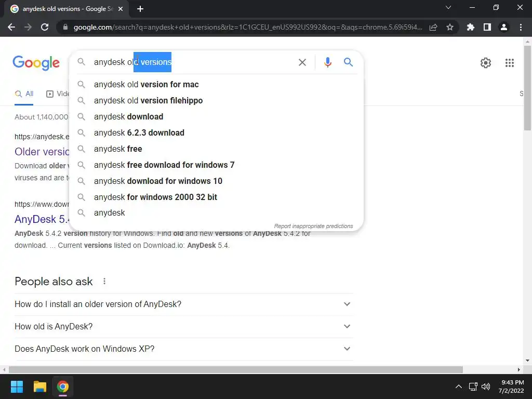Pick 'anydesk free download for windows 7'

216,165
